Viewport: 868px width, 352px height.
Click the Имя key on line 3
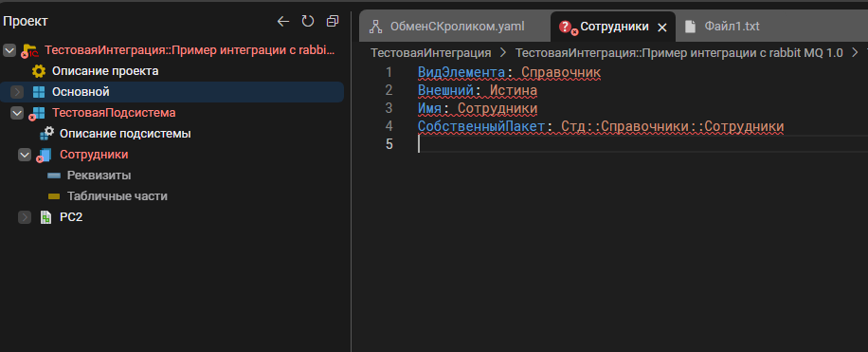pyautogui.click(x=429, y=108)
